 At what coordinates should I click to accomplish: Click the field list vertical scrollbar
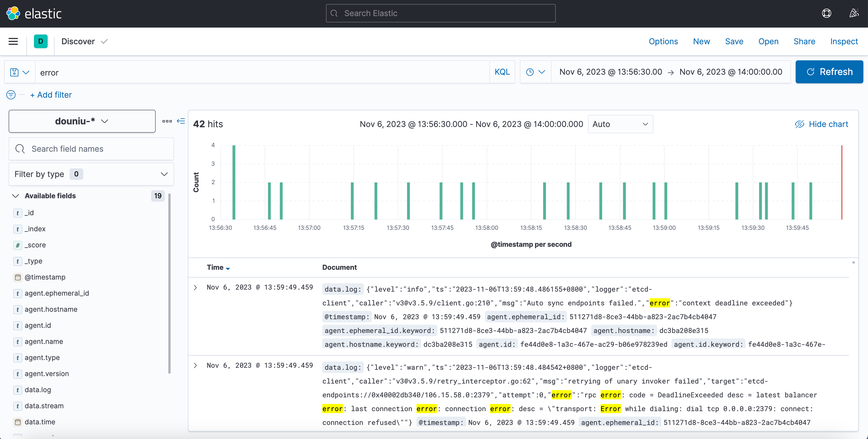[169, 283]
